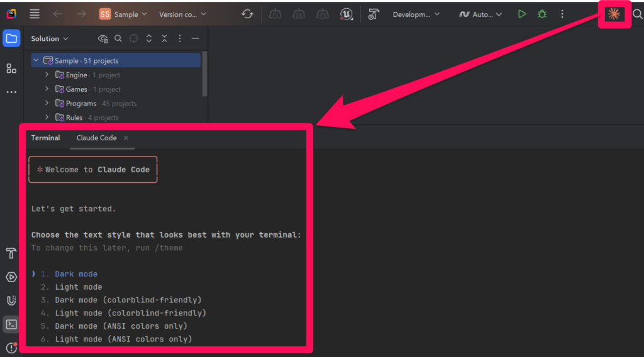Click the Unreal Engine logo icon
Image resolution: width=644 pixels, height=357 pixels.
coord(346,14)
